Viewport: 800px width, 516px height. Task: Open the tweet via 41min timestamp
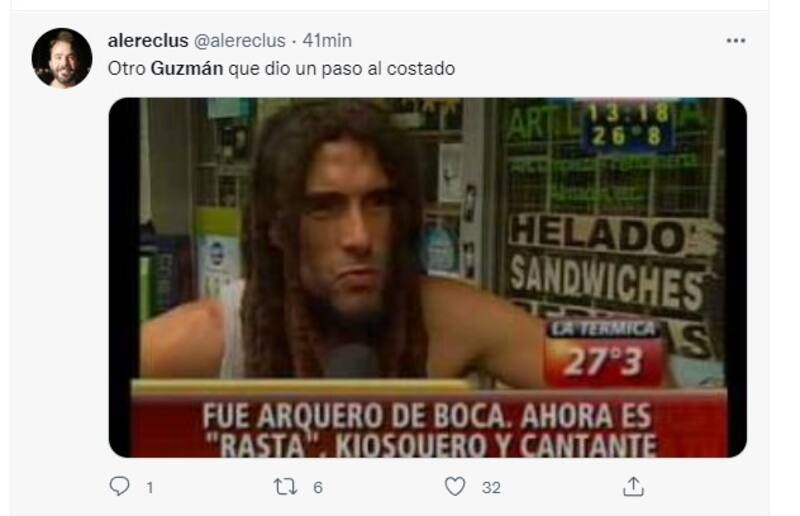(327, 40)
